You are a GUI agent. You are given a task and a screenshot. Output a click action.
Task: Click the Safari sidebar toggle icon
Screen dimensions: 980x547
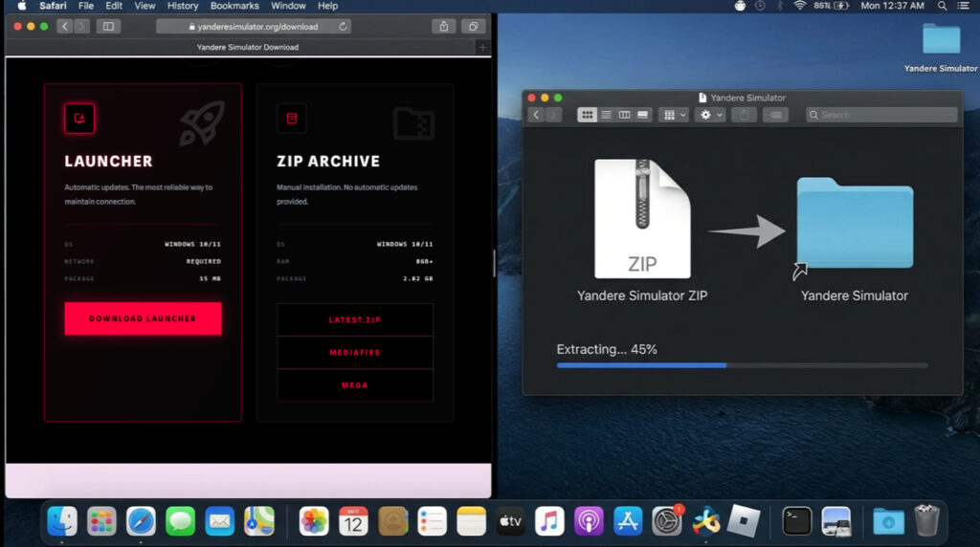pos(108,26)
